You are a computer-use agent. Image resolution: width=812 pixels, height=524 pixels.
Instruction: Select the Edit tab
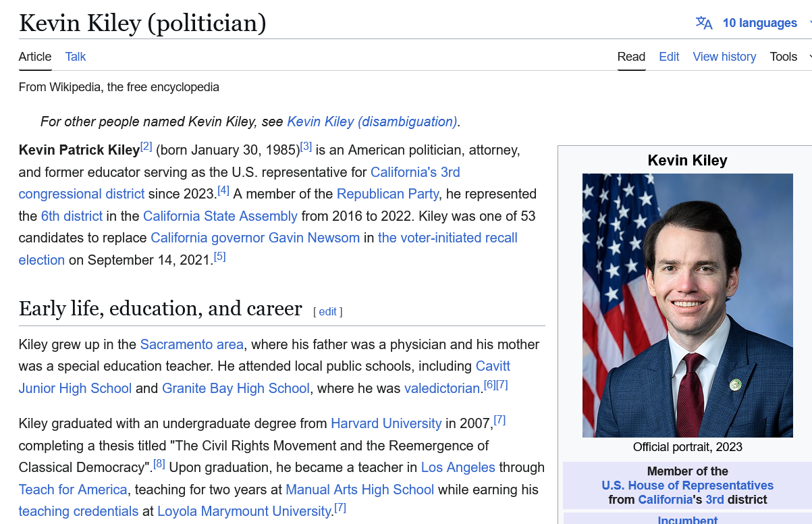(669, 57)
